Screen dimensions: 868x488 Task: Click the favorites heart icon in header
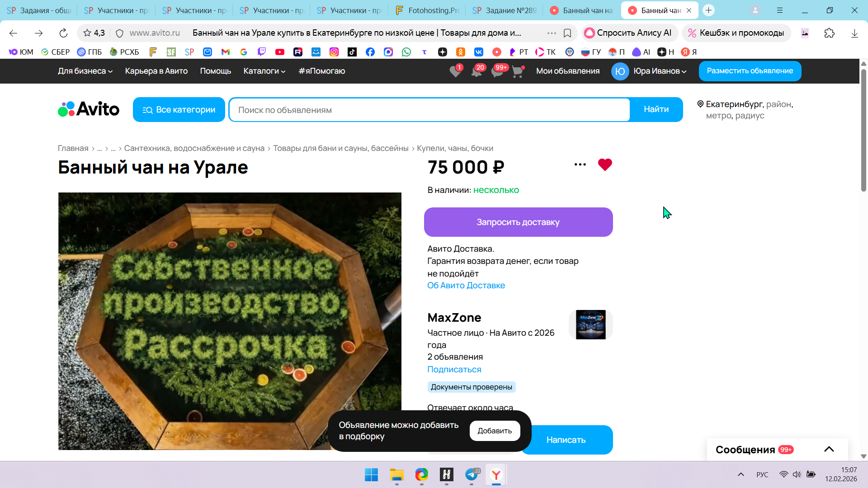455,71
